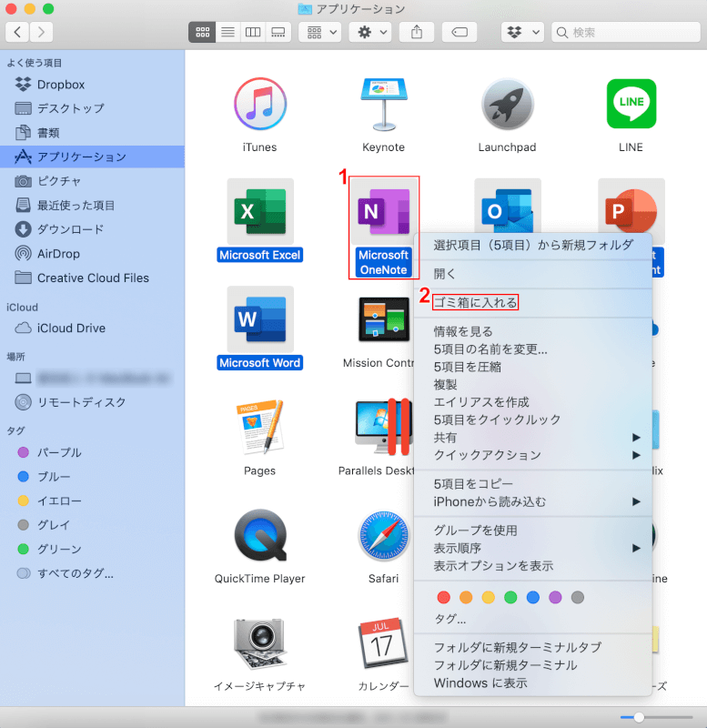Apply the red tag color dot
This screenshot has width=707, height=728.
pyautogui.click(x=444, y=598)
